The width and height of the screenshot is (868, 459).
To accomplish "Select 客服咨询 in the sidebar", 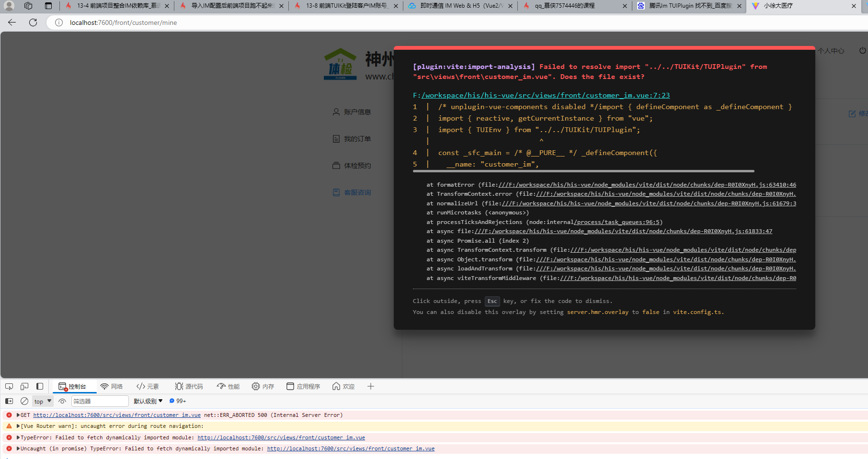I will 352,192.
